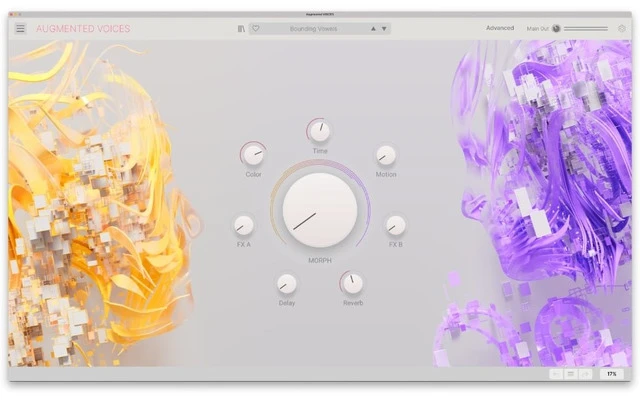Open the hamburger main menu
640x400 pixels.
click(20, 28)
